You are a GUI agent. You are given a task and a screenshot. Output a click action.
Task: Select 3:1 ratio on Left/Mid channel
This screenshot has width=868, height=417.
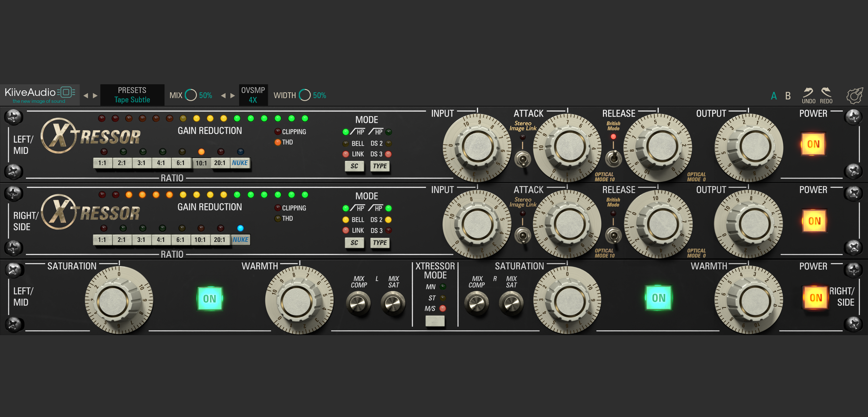(141, 163)
